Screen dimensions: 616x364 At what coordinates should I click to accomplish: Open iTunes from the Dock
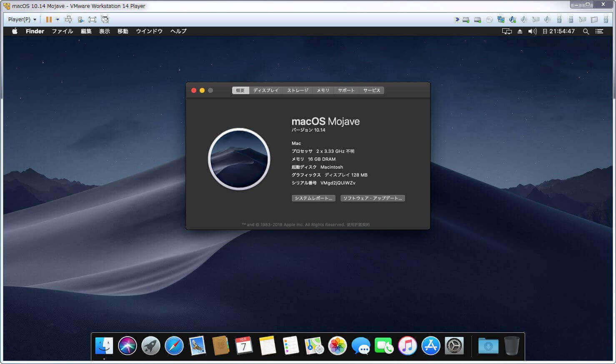coord(408,346)
